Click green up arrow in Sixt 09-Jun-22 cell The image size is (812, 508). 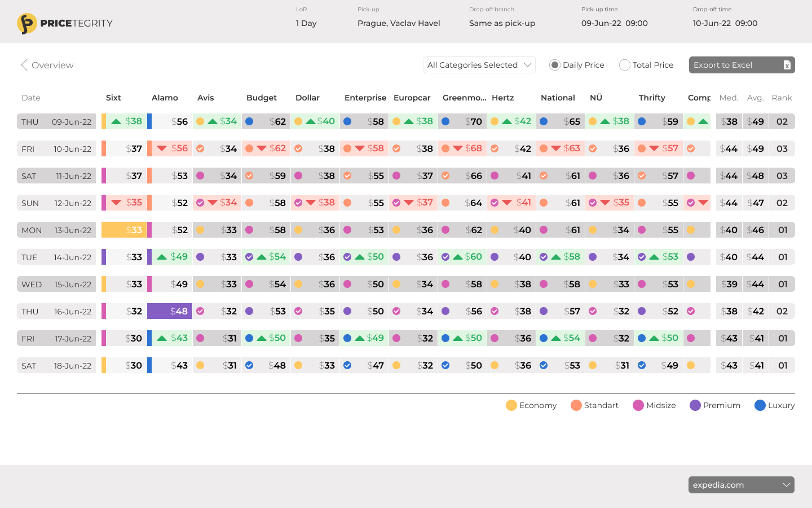116,121
